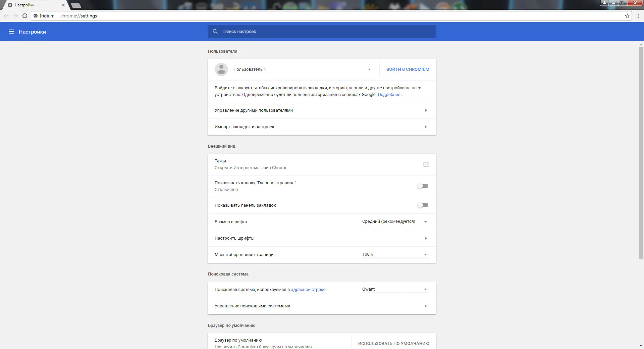This screenshot has width=644, height=349.
Task: Click the Iridium site info icon
Action: pos(36,16)
